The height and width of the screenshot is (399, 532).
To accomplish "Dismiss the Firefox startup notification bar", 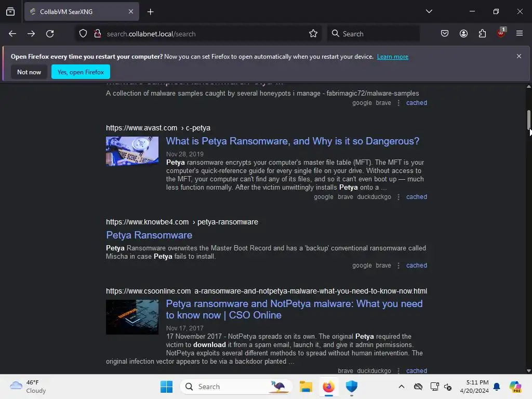I will coord(519,56).
